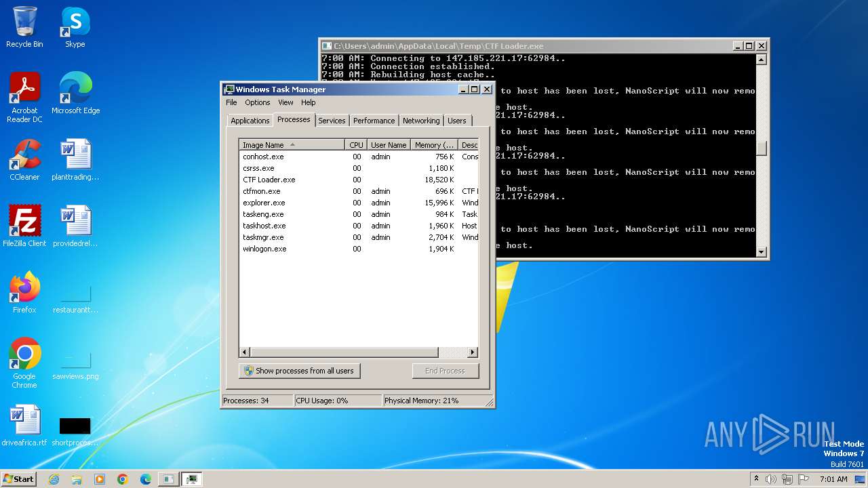Image resolution: width=868 pixels, height=488 pixels.
Task: Open the View menu in Task Manager
Action: pyautogui.click(x=285, y=102)
